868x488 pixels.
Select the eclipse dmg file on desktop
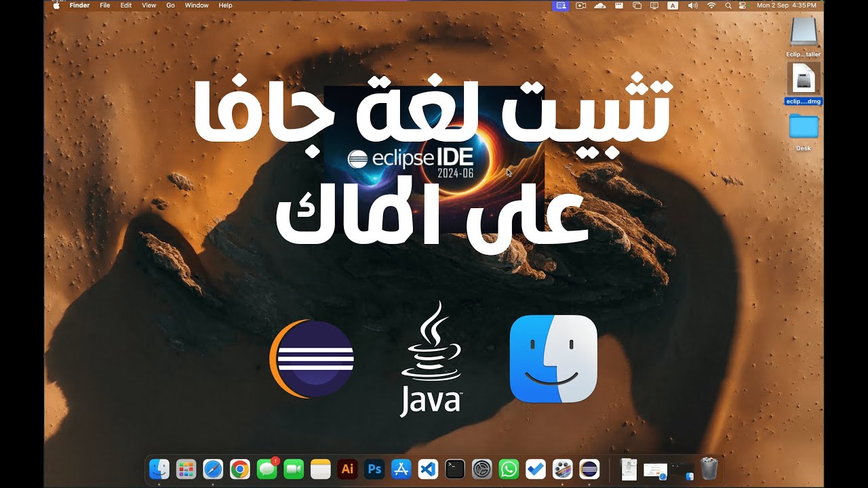click(804, 84)
